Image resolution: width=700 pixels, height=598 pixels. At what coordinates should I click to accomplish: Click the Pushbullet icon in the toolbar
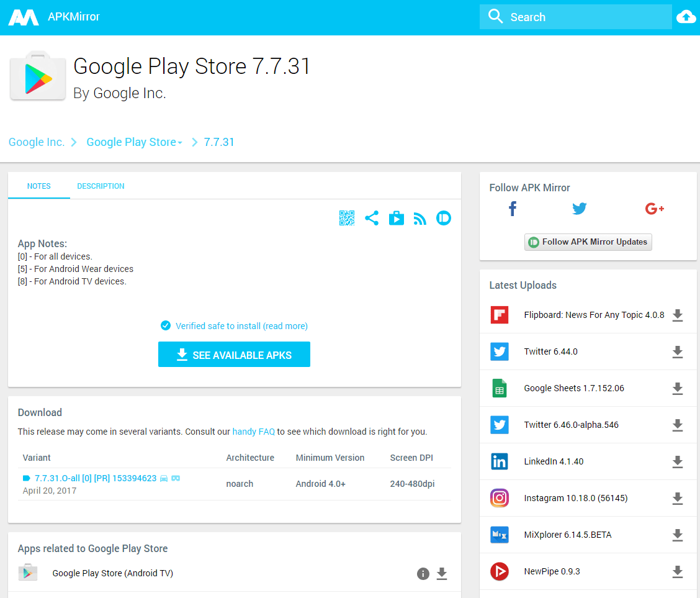pos(443,218)
